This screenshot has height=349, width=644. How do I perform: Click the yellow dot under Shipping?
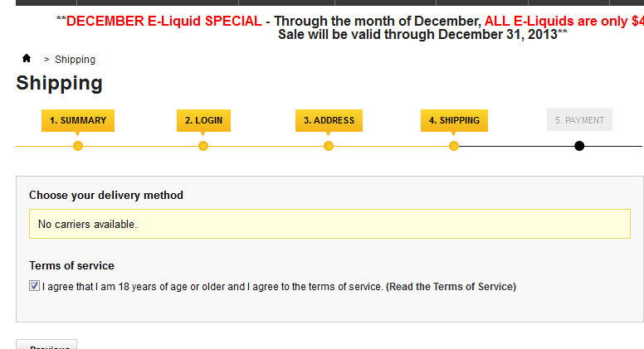[x=454, y=146]
